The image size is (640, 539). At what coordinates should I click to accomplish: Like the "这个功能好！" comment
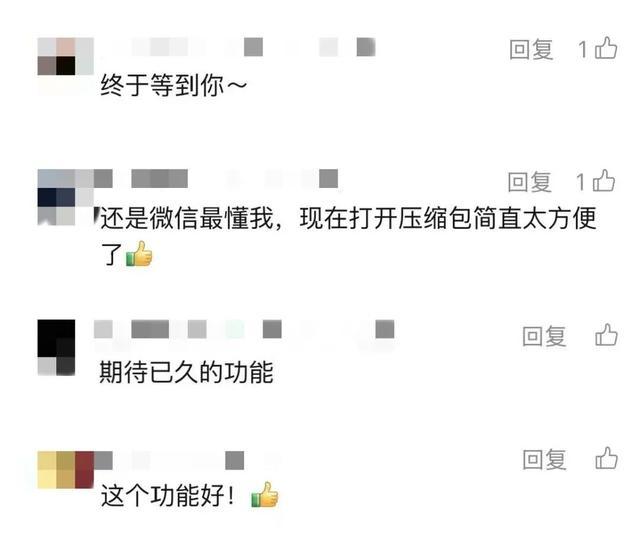point(607,458)
